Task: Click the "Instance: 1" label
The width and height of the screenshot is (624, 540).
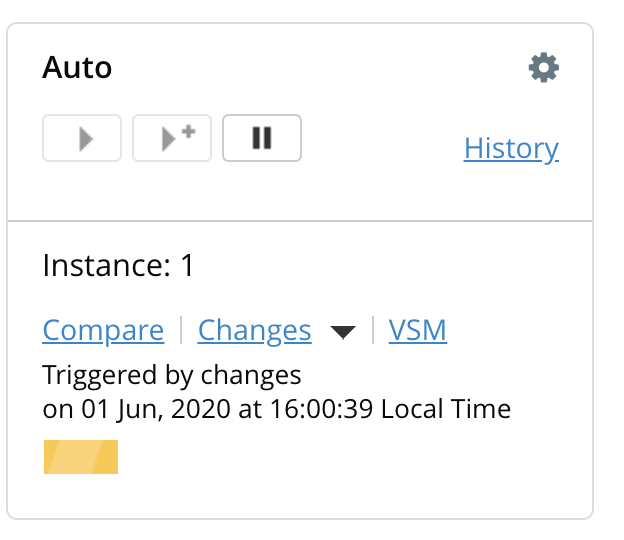Action: [118, 266]
